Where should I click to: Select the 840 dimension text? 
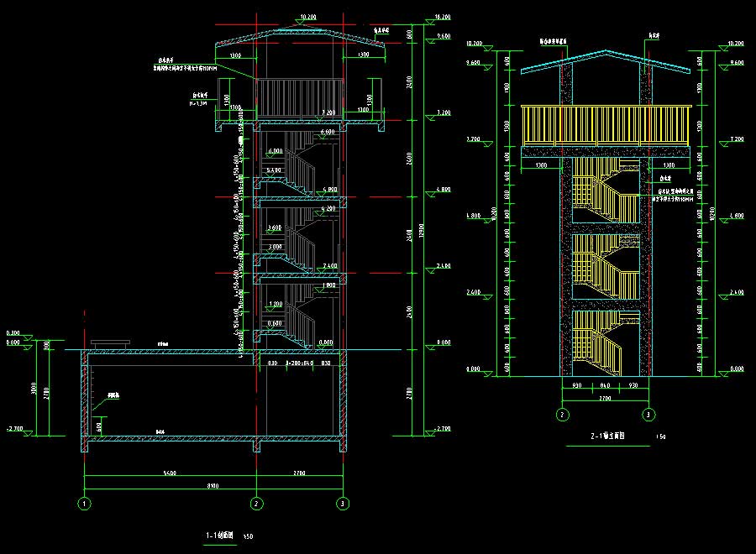(x=605, y=385)
